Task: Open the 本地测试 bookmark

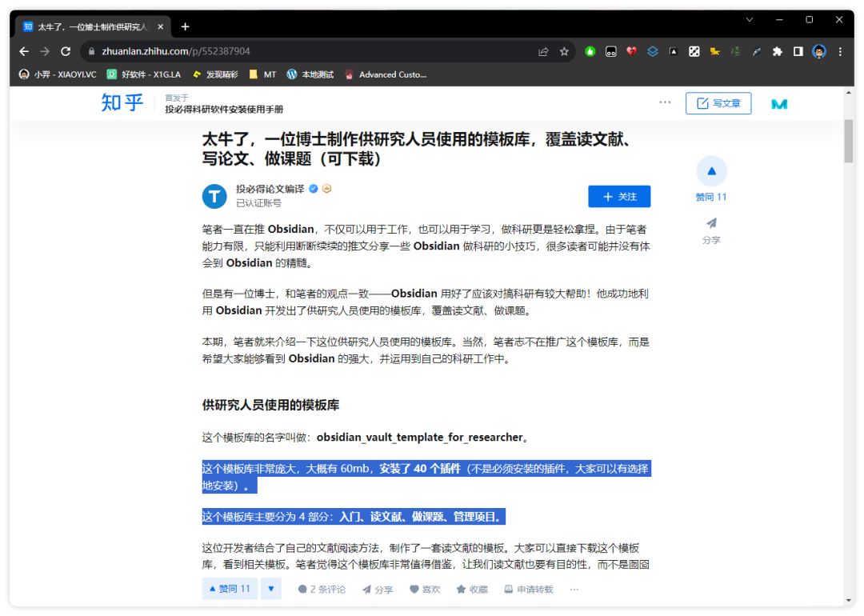Action: click(310, 74)
